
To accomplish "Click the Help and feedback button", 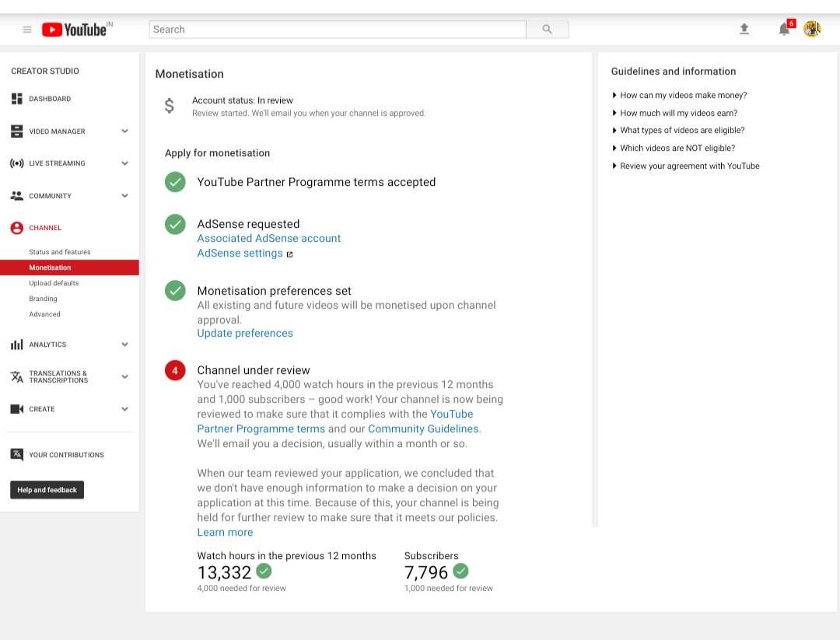I will 47,489.
